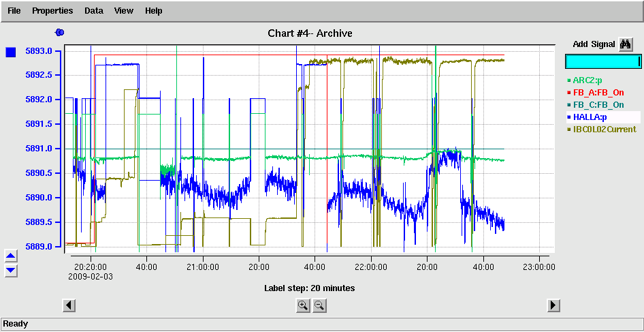Open the Properties menu
Image resolution: width=644 pixels, height=332 pixels.
[x=52, y=11]
